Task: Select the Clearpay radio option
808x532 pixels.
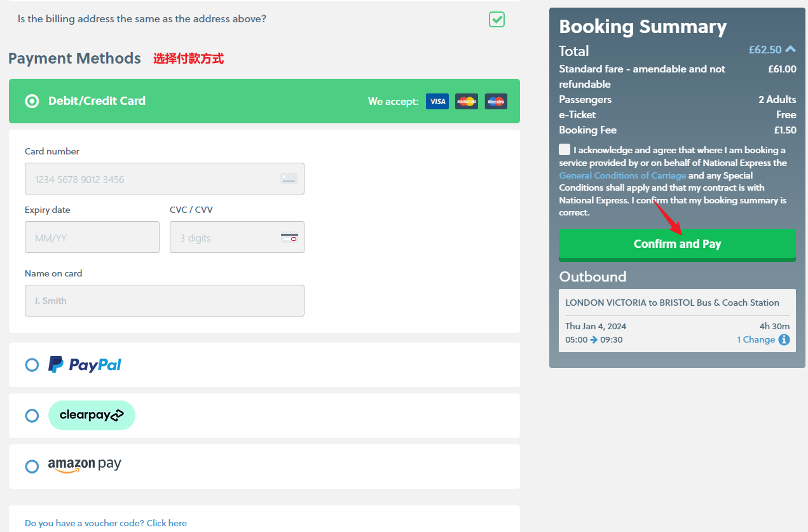Action: click(x=32, y=416)
